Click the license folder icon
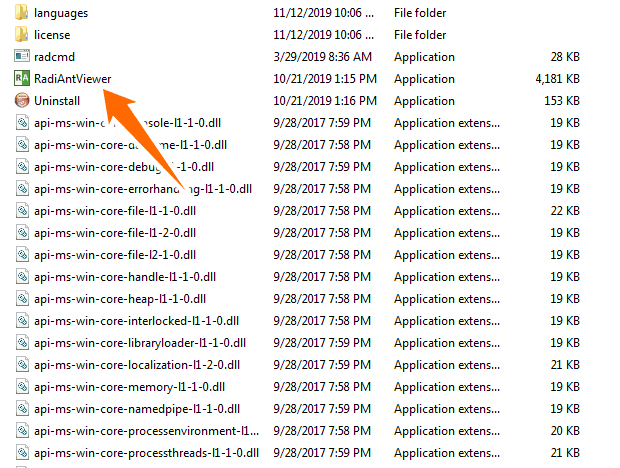The height and width of the screenshot is (468, 620). 22,35
